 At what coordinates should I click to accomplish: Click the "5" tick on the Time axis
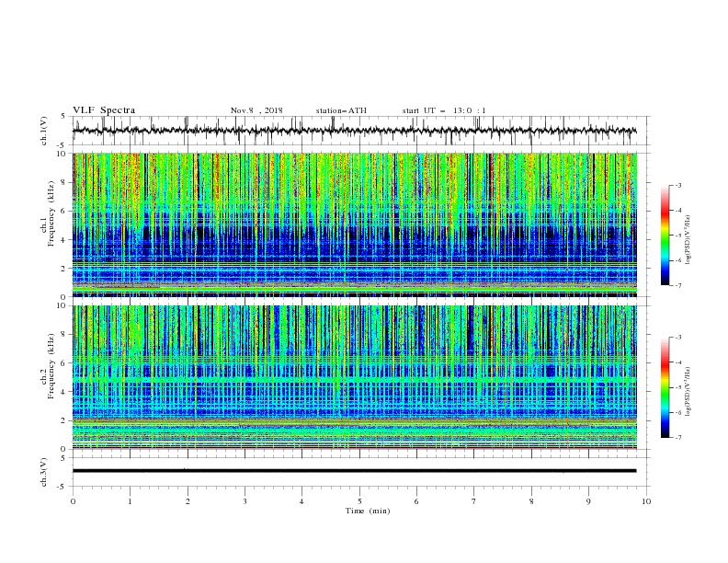[x=359, y=501]
